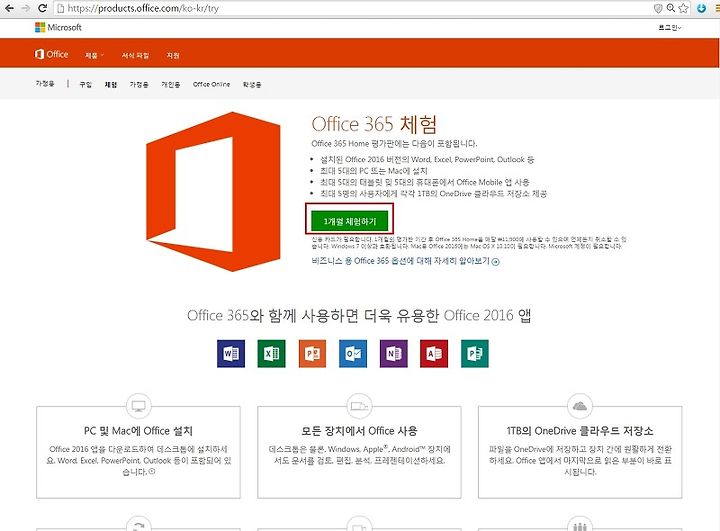Click the blue download extension icon
This screenshot has width=720, height=531.
pyautogui.click(x=701, y=8)
